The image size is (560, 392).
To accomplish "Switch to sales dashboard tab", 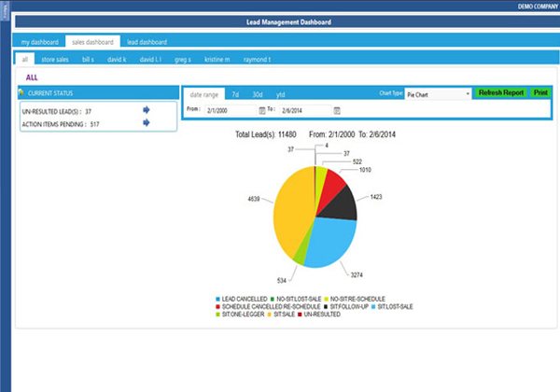I will (x=92, y=42).
